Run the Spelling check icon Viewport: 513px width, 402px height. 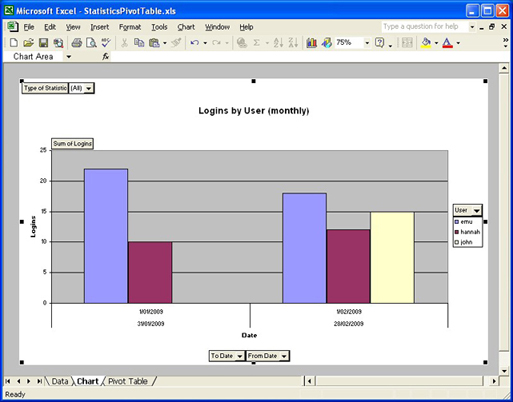(106, 43)
